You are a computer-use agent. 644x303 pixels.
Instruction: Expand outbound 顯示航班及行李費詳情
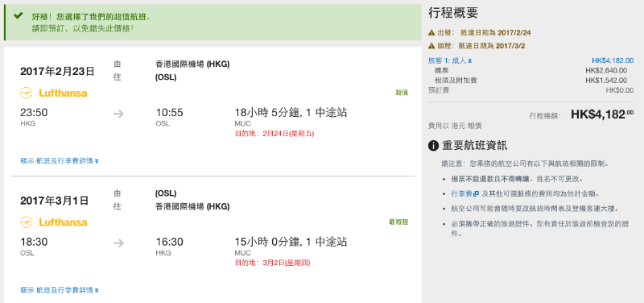click(x=60, y=160)
